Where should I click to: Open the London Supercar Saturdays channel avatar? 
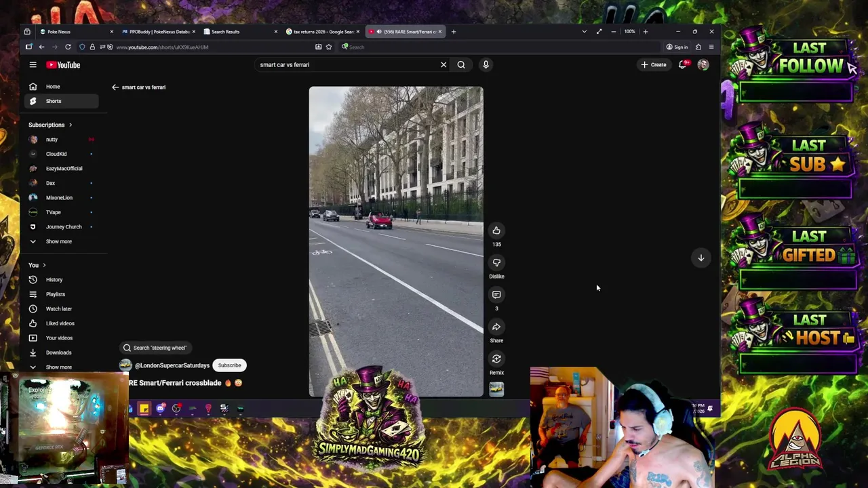[x=125, y=365]
